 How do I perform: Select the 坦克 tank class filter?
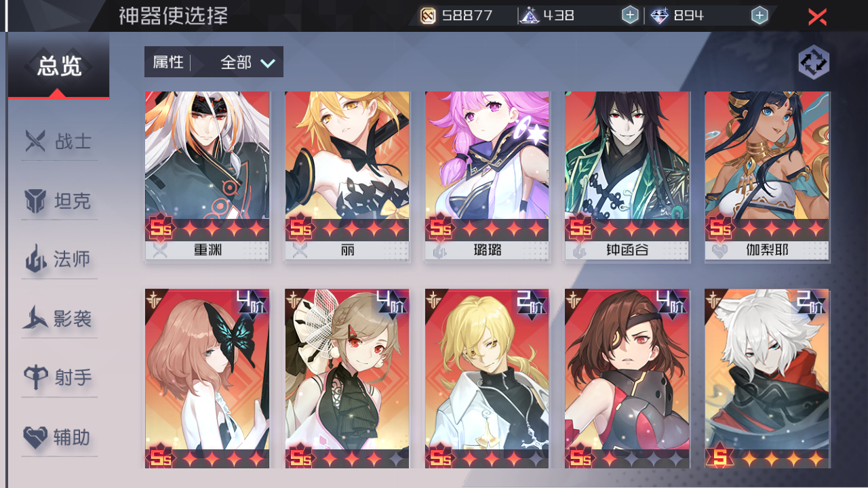coord(58,201)
